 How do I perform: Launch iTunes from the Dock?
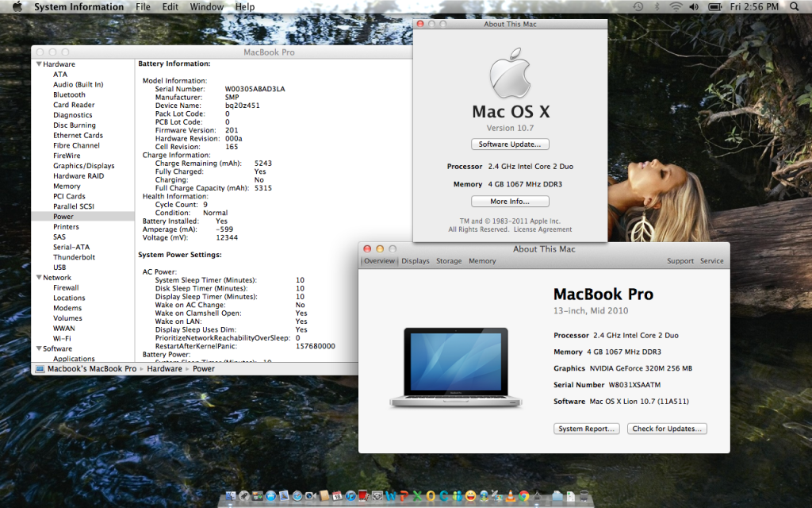click(350, 496)
